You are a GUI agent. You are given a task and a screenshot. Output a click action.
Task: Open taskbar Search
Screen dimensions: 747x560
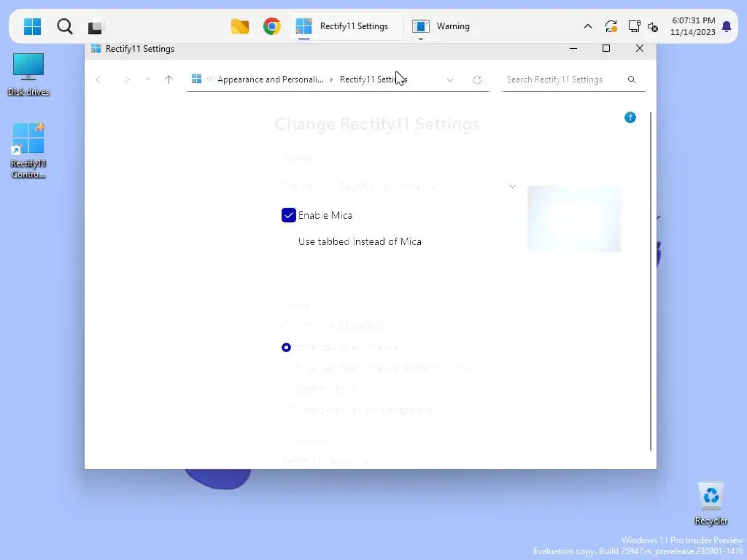[x=65, y=26]
